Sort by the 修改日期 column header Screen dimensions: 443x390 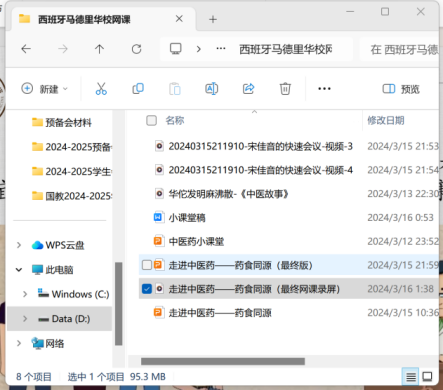(x=386, y=120)
